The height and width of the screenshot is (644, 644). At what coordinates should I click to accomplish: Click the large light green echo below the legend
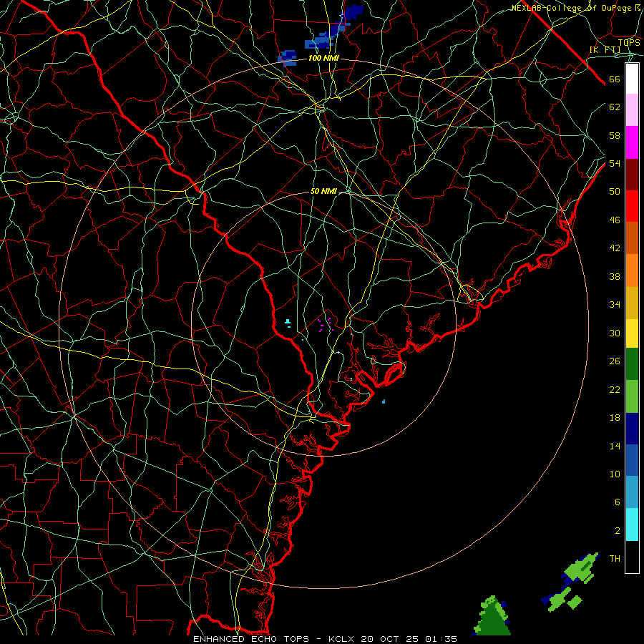(x=581, y=567)
